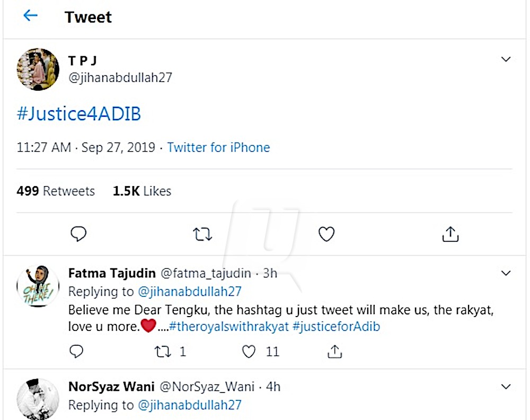
Task: Expand options chevron on NorSyaz Wani's reply
Action: click(506, 387)
